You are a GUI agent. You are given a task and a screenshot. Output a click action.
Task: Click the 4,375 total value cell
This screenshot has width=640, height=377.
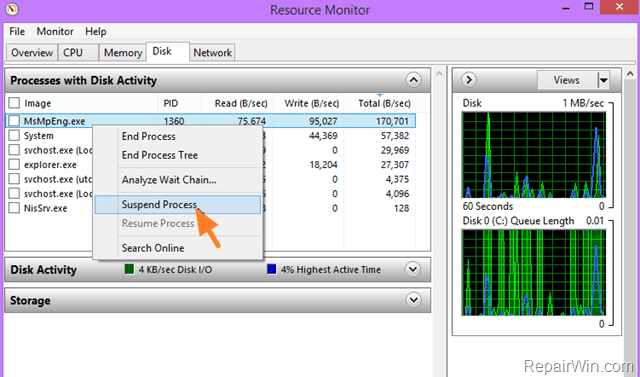[397, 179]
